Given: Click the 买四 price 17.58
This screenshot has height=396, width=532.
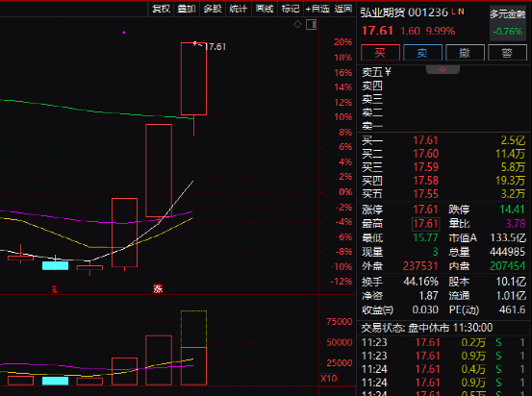Looking at the screenshot, I should coord(425,181).
